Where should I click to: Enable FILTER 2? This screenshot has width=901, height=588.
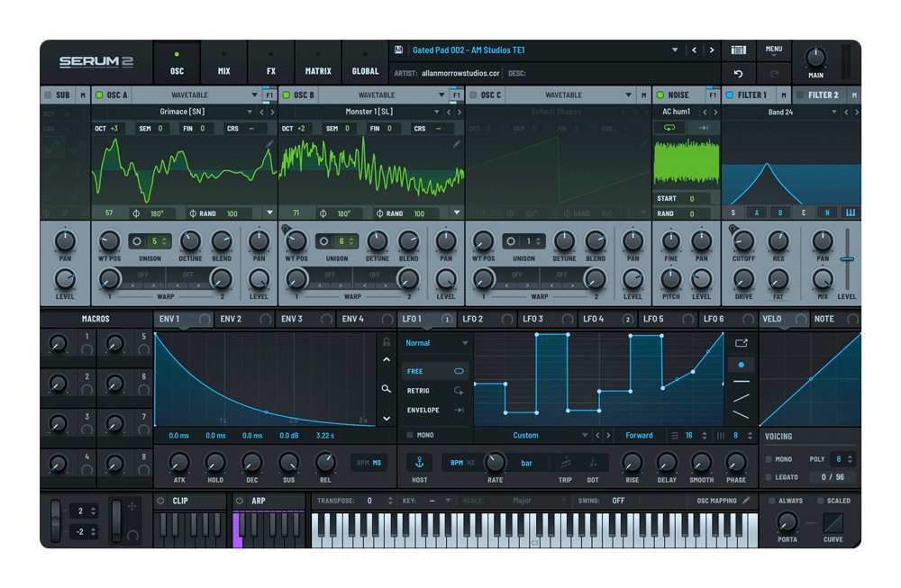coord(800,95)
